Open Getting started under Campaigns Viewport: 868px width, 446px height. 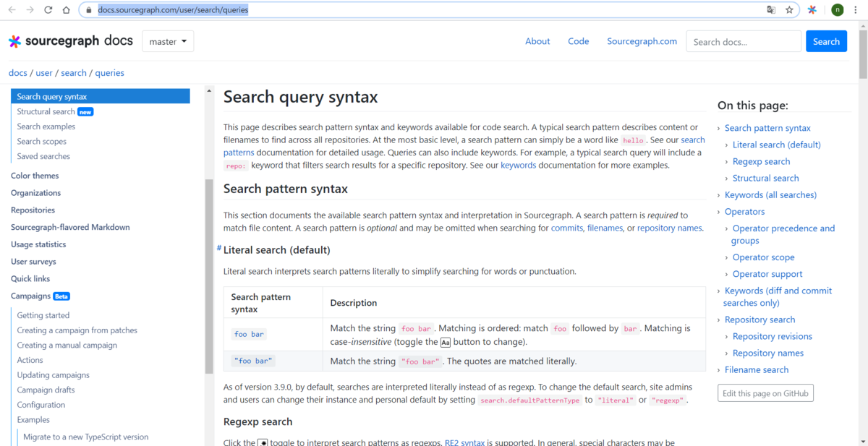(x=43, y=315)
